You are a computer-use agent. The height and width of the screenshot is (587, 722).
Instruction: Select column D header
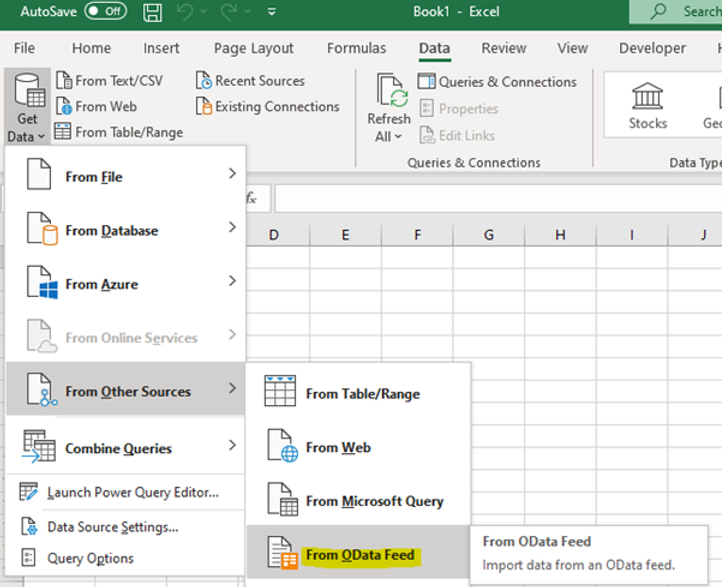(274, 235)
